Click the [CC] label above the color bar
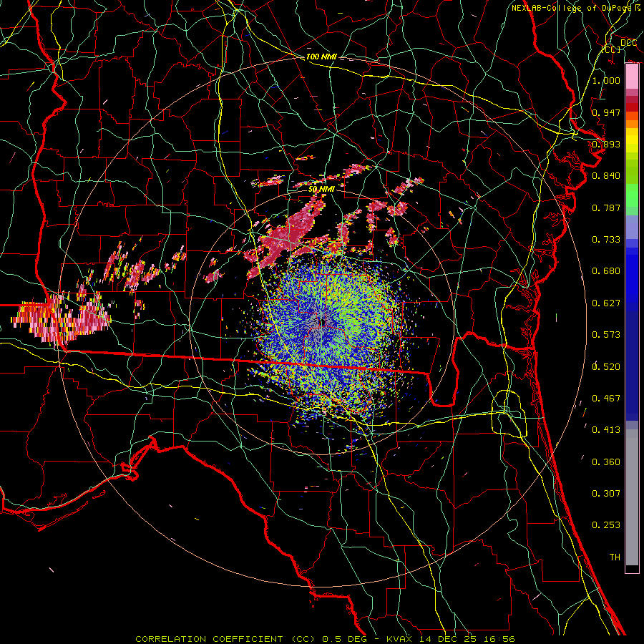The image size is (644, 644). click(x=611, y=49)
